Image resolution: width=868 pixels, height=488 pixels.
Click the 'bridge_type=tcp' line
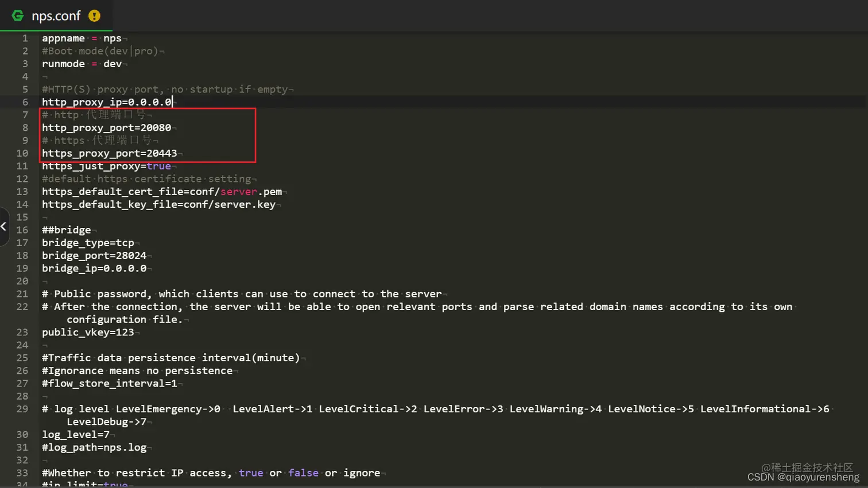click(88, 243)
